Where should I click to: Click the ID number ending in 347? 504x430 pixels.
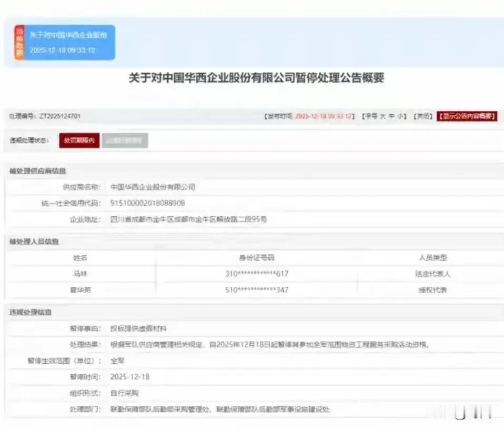(x=257, y=290)
